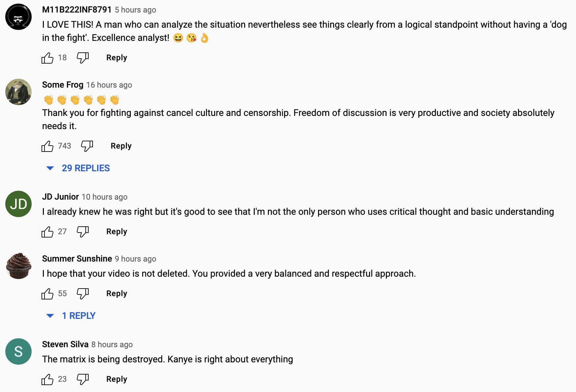Dislike the M11B222INF8791 comment

tap(83, 58)
